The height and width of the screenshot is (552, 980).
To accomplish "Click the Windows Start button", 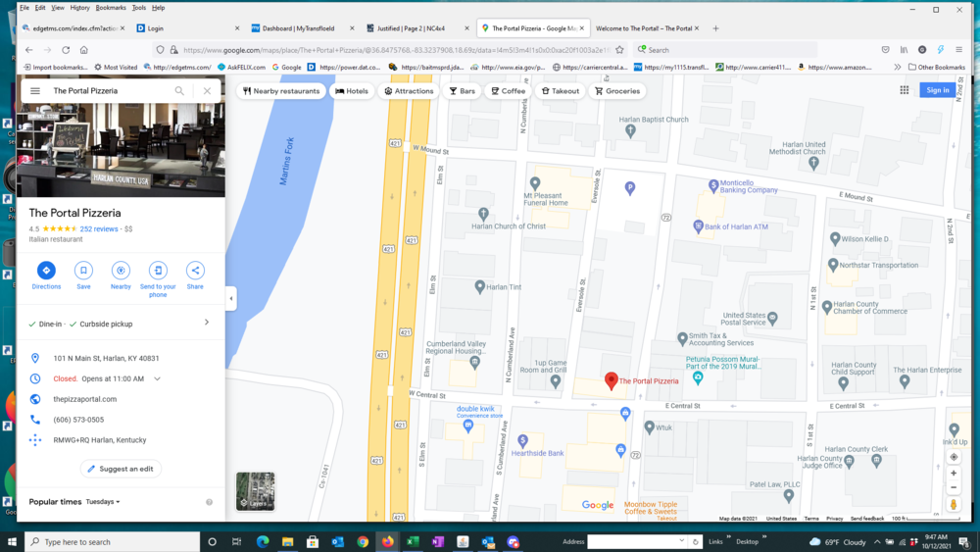I will (12, 542).
